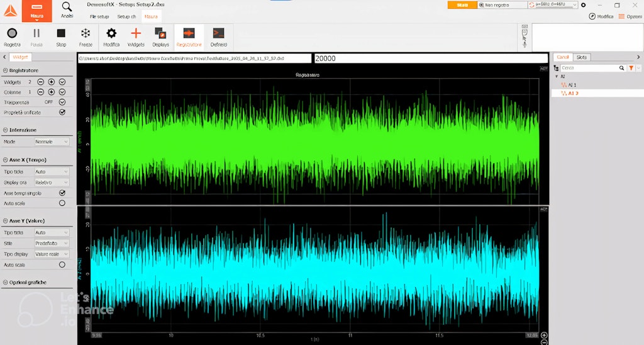Select the Misura sub-tab next to Setup ch
This screenshot has height=345, width=644.
(151, 16)
